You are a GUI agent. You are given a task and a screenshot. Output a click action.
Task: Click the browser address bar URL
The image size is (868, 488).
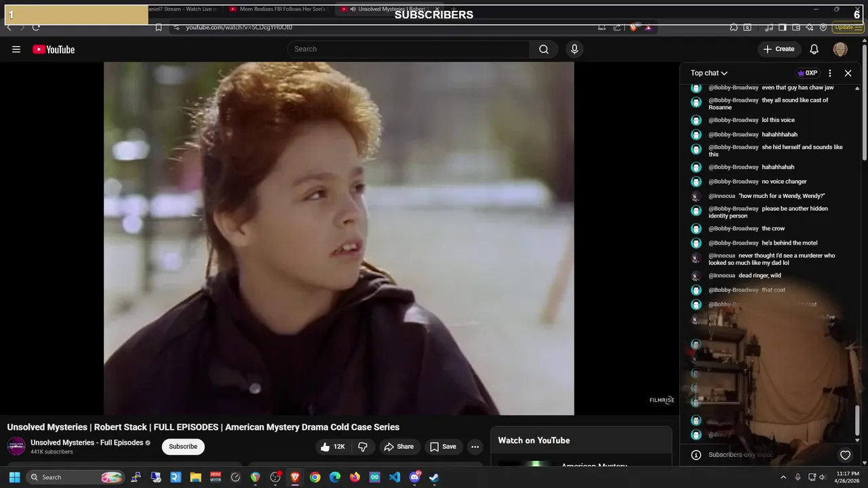[239, 28]
